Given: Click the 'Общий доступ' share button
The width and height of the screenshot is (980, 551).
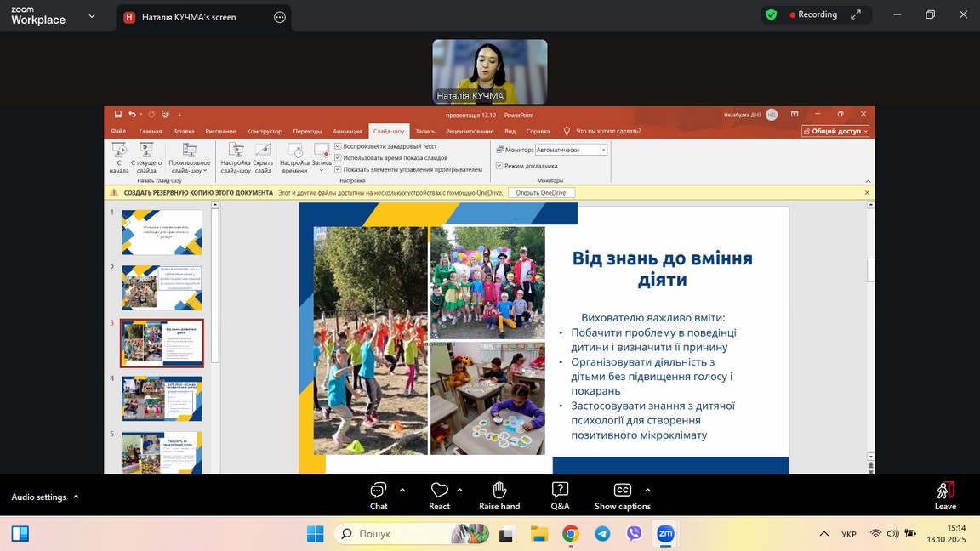Looking at the screenshot, I should [x=835, y=131].
